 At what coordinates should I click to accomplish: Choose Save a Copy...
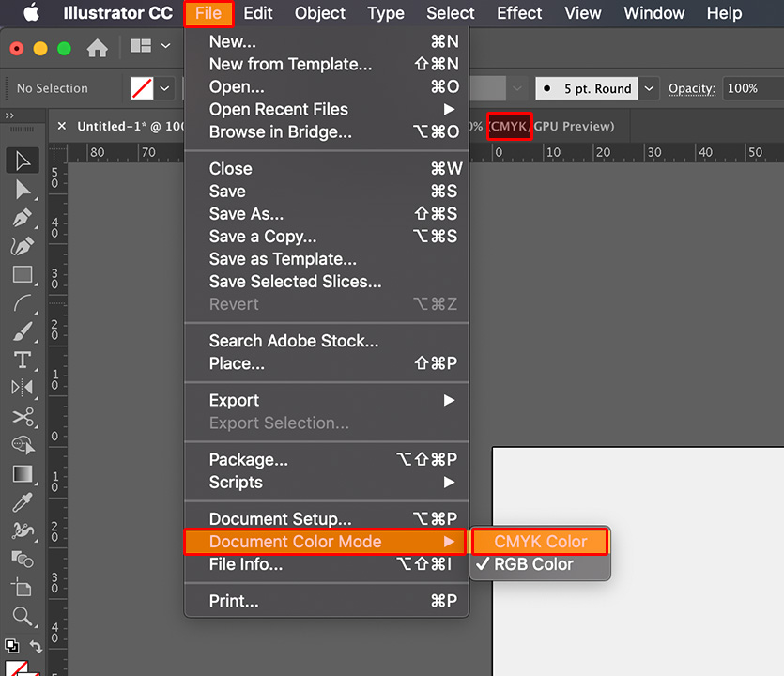327,237
